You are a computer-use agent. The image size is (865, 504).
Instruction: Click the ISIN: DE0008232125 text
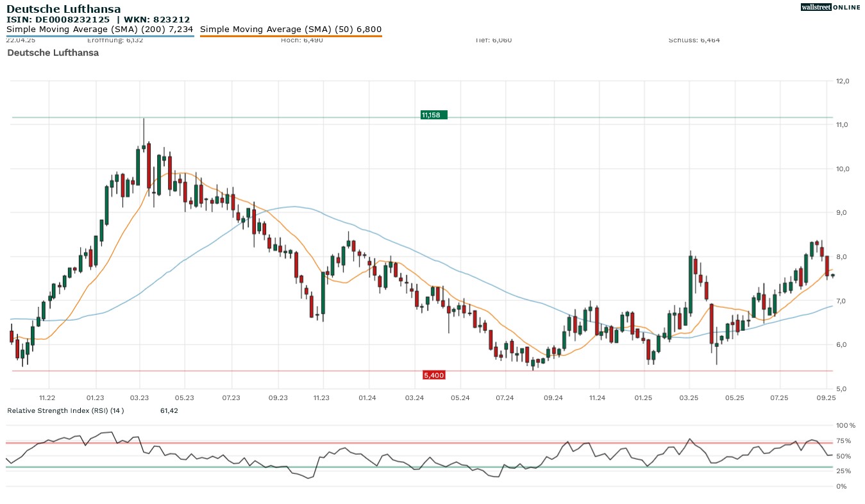click(58, 19)
